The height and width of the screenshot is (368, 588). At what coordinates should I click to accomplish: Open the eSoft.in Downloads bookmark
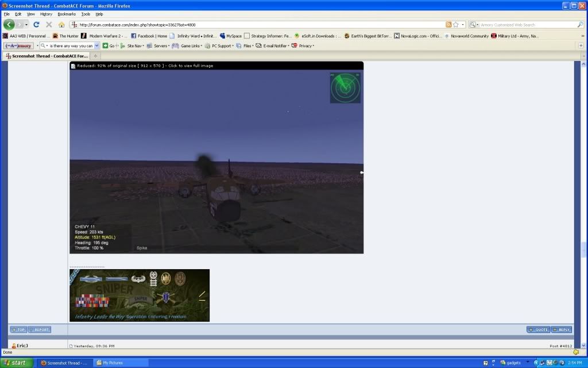[318, 36]
